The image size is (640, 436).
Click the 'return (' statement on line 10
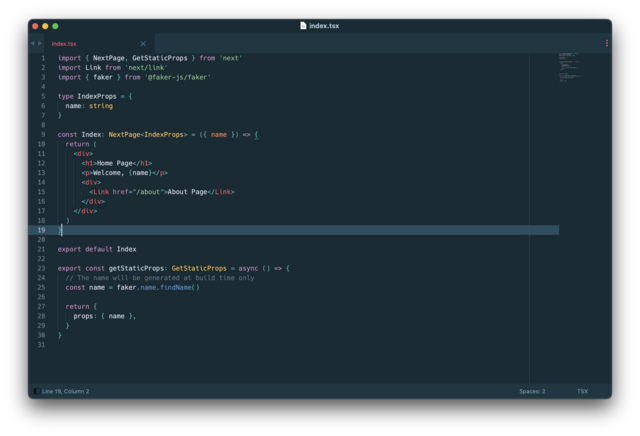[x=81, y=144]
